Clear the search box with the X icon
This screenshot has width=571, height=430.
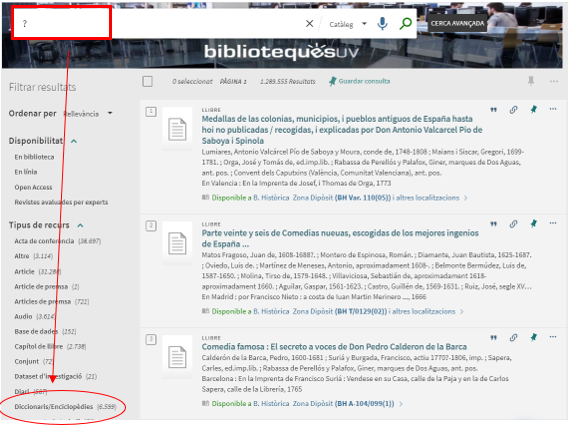click(309, 24)
